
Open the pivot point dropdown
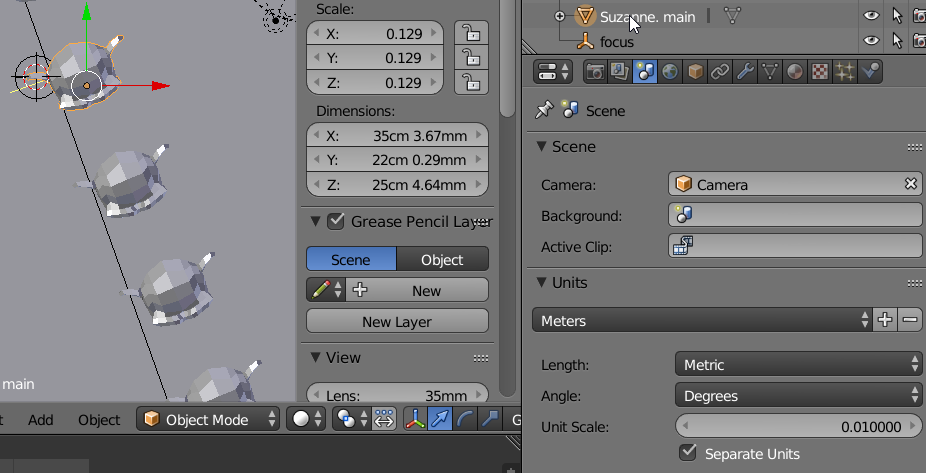pyautogui.click(x=352, y=420)
